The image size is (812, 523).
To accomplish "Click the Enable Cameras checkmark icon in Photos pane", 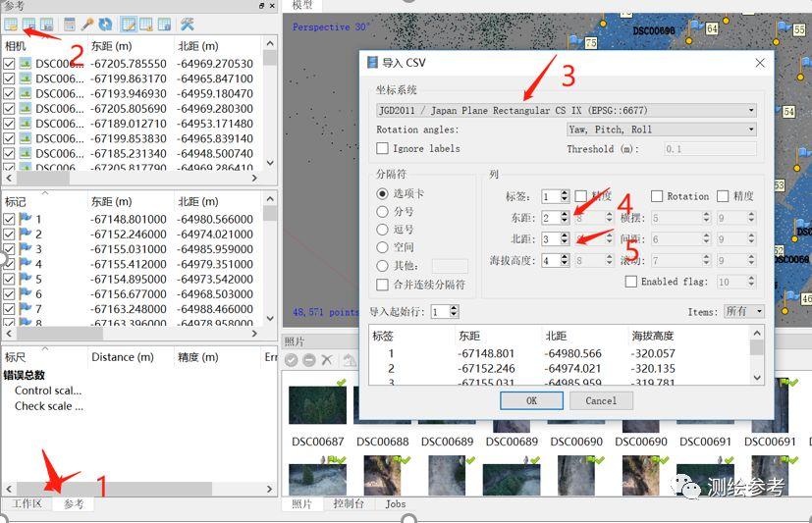I will pos(291,359).
